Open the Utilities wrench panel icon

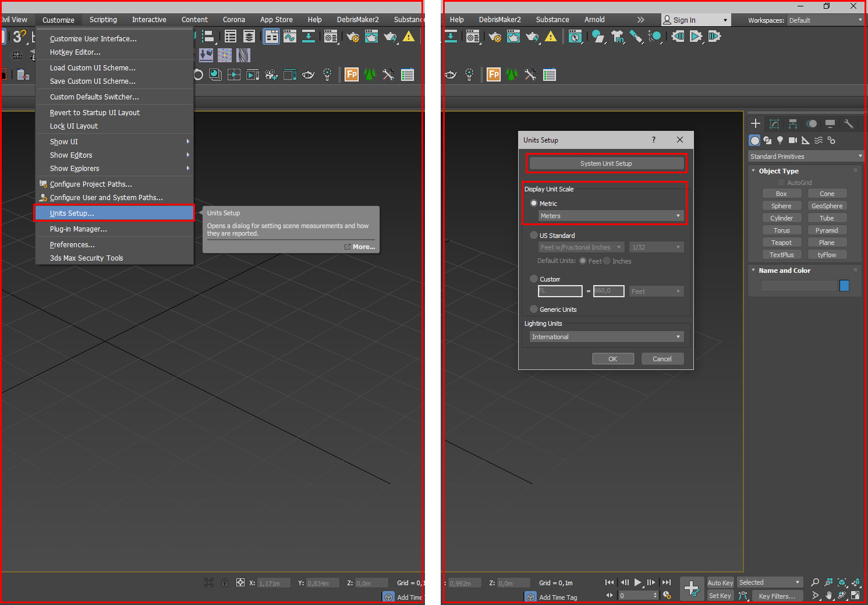point(848,123)
